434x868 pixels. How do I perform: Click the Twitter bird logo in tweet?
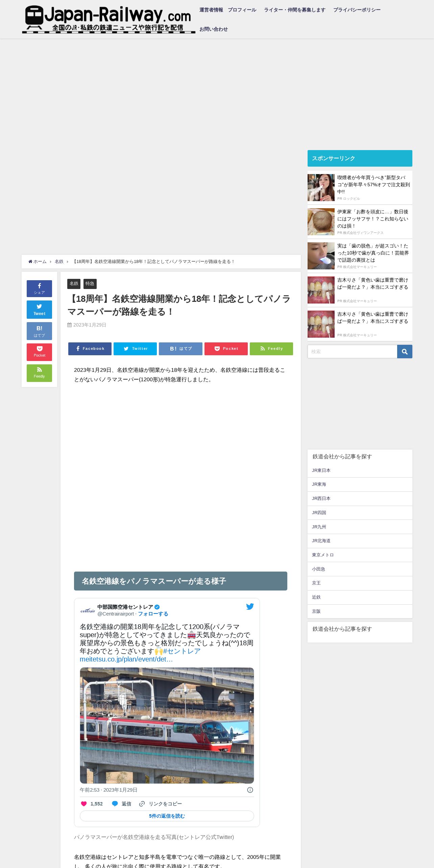250,607
